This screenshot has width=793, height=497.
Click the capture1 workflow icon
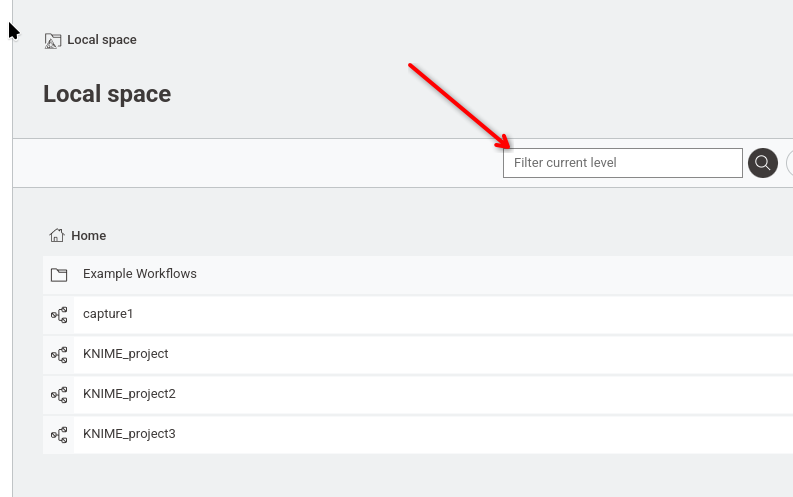coord(59,315)
